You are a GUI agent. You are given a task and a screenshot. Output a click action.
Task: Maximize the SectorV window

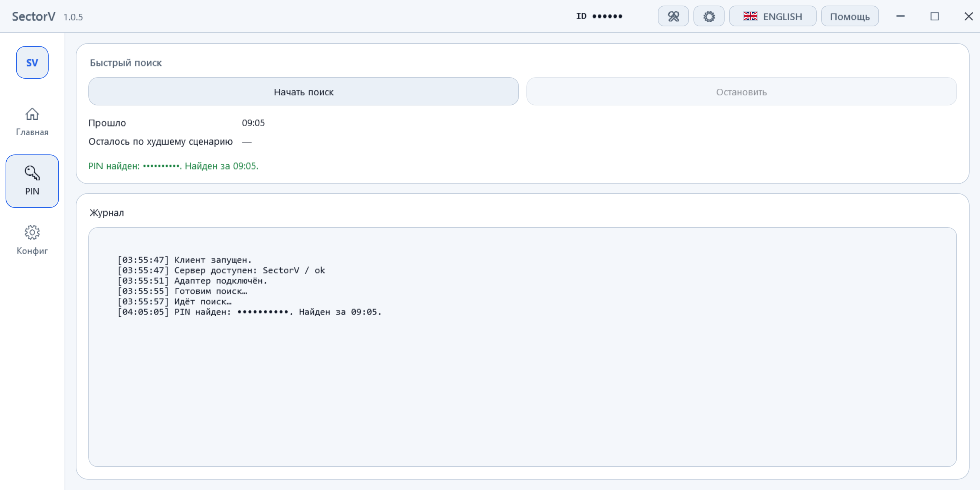tap(934, 16)
